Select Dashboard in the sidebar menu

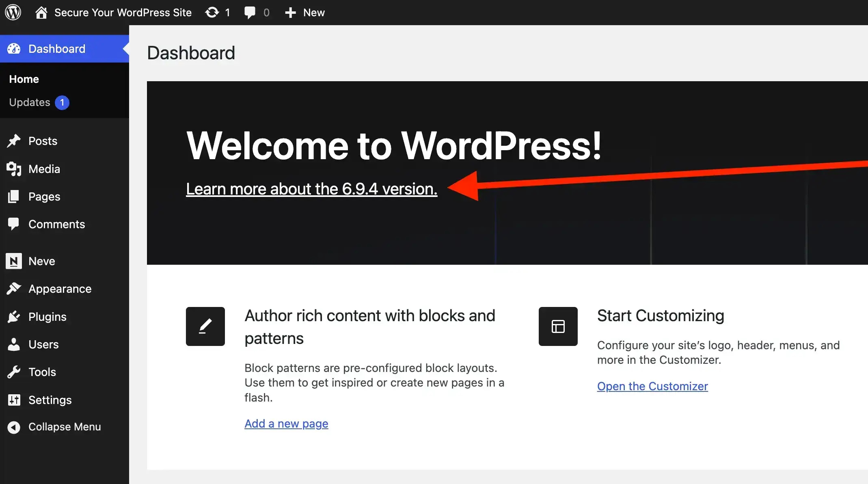click(x=57, y=49)
